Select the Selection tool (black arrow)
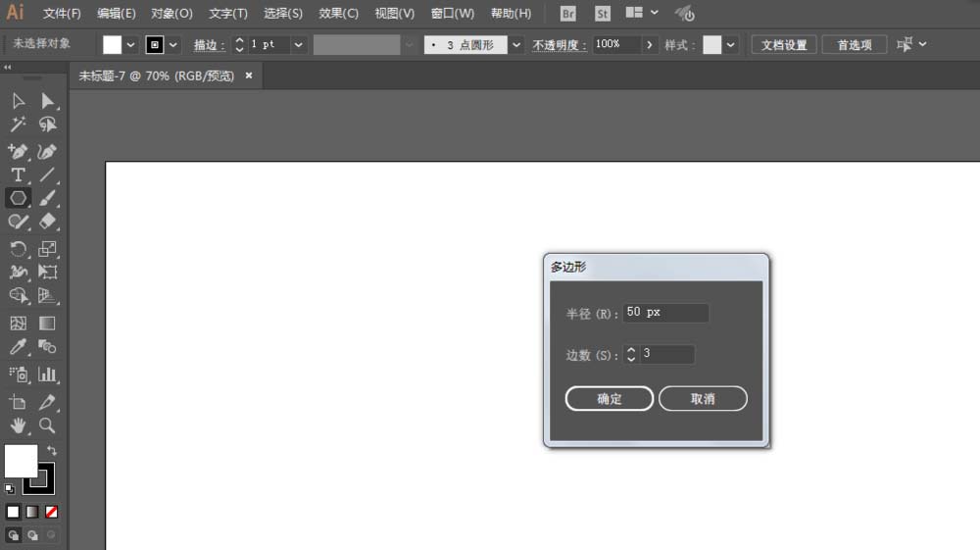Image resolution: width=980 pixels, height=550 pixels. 18,101
